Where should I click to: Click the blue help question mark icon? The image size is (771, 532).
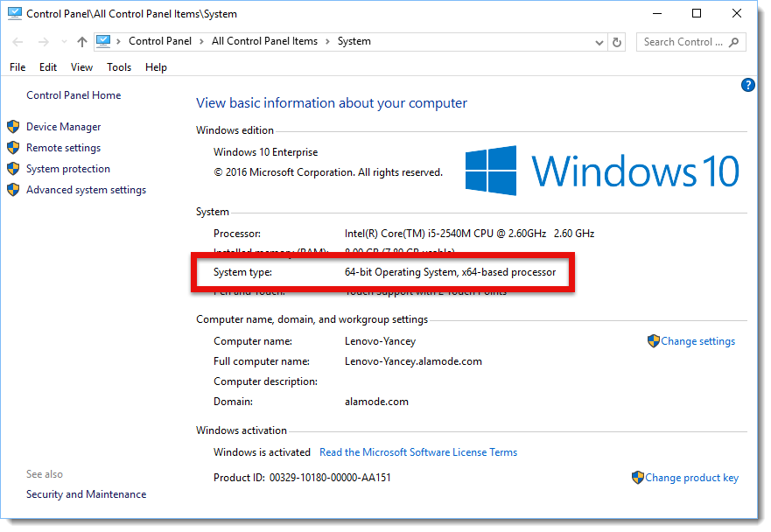747,85
